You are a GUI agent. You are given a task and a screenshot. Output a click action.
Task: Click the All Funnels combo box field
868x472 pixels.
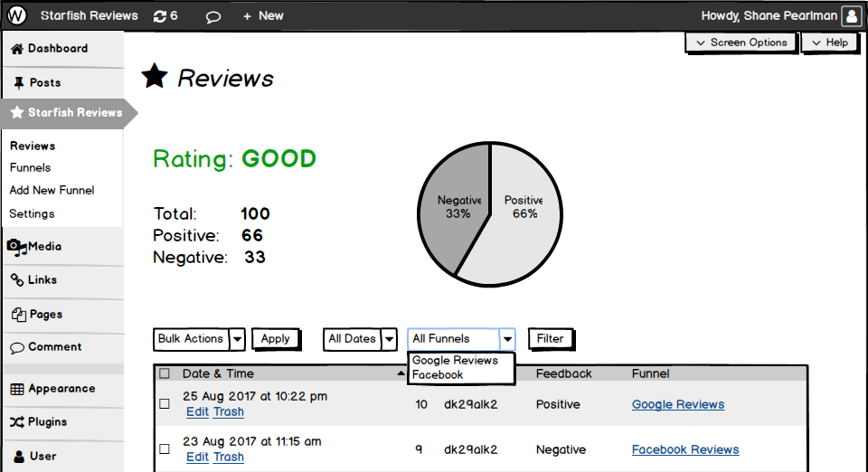point(461,339)
